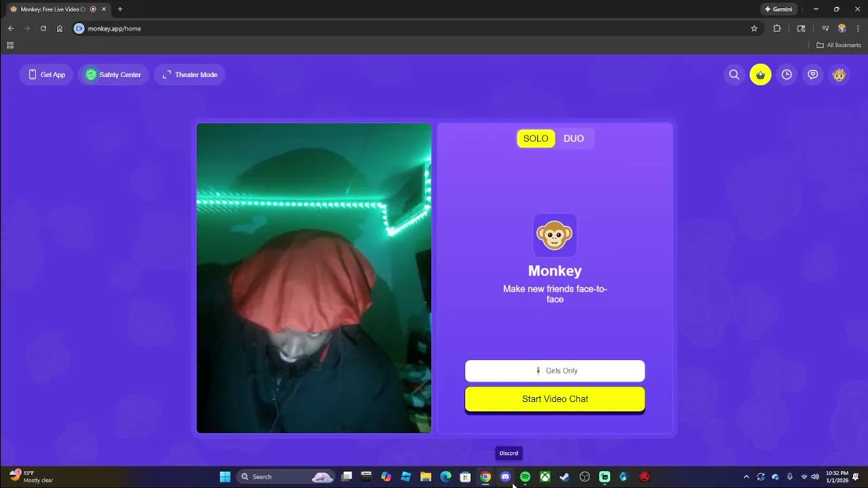Open Discord from taskbar

click(x=505, y=476)
